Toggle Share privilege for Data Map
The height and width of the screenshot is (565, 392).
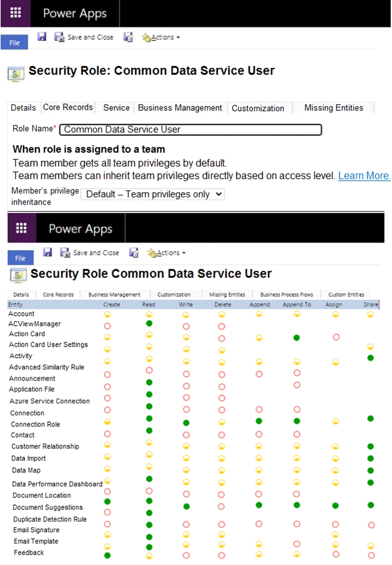(x=370, y=471)
